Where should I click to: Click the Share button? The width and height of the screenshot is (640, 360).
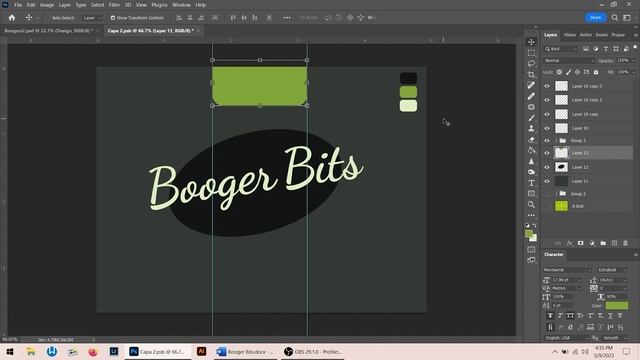[595, 18]
